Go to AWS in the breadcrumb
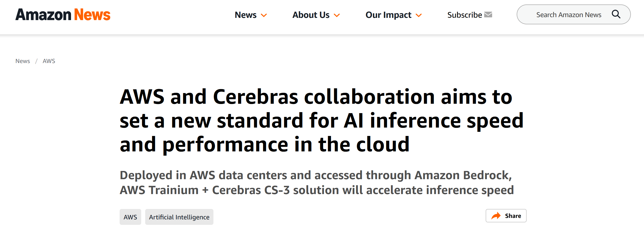The image size is (644, 237). tap(49, 61)
